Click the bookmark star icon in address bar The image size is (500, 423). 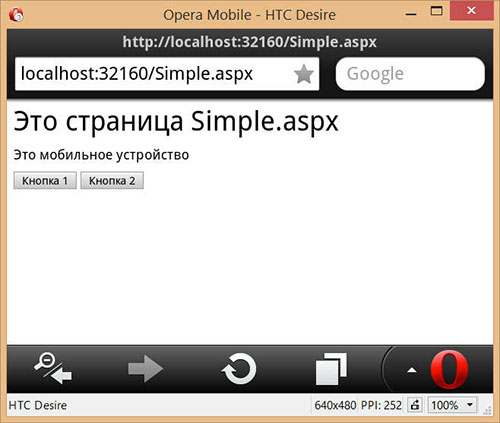coord(304,74)
